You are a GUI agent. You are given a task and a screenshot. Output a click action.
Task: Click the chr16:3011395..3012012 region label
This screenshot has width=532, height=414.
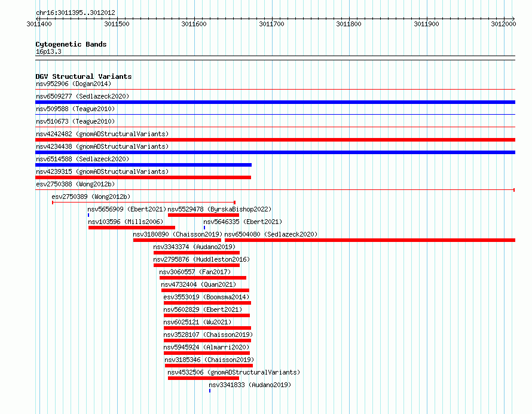pyautogui.click(x=75, y=13)
